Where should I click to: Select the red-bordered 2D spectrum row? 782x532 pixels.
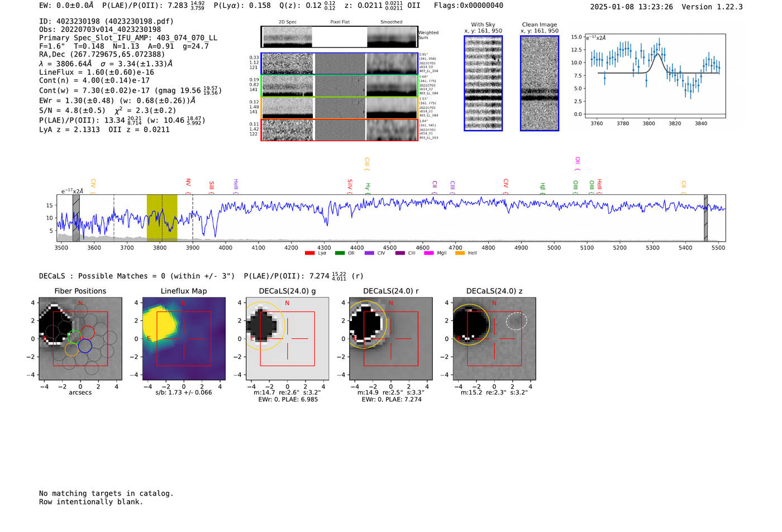point(340,130)
